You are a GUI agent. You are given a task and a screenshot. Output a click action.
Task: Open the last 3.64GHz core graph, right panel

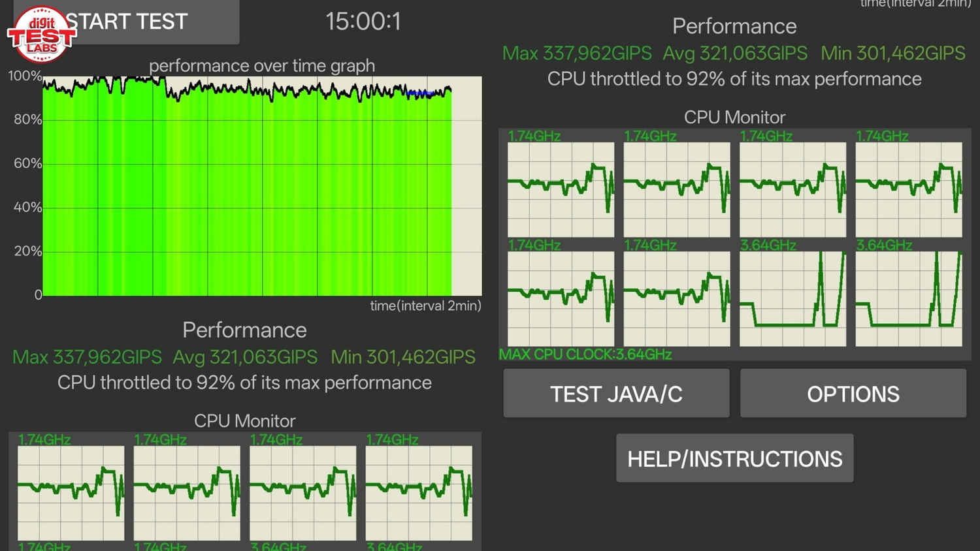pyautogui.click(x=908, y=298)
